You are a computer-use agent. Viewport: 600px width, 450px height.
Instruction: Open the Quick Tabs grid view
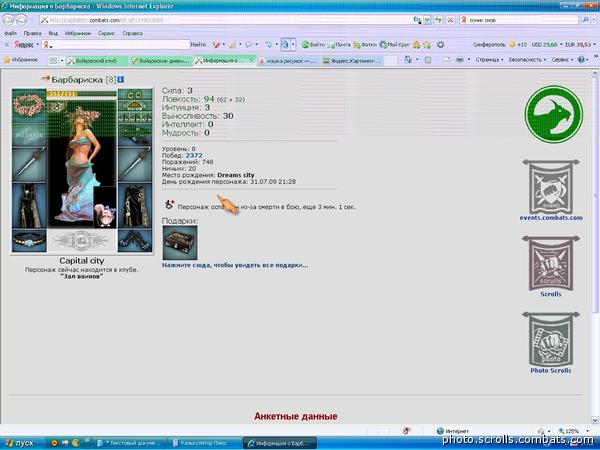pyautogui.click(x=54, y=60)
